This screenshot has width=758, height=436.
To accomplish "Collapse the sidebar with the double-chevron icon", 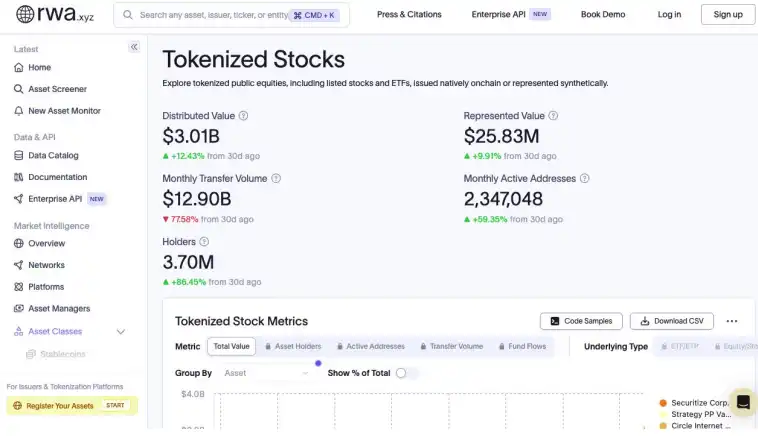I will (134, 47).
